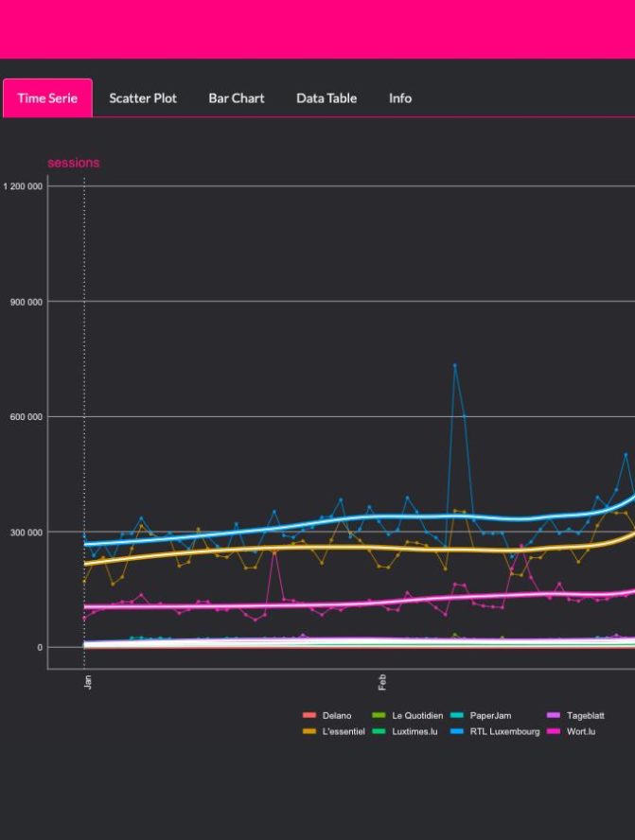
Task: Click the Tageblatt purple legend swatch
Action: pyautogui.click(x=553, y=716)
